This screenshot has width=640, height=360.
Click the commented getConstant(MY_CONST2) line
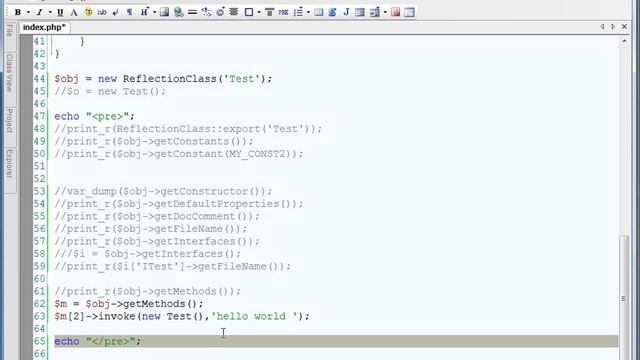click(x=179, y=154)
